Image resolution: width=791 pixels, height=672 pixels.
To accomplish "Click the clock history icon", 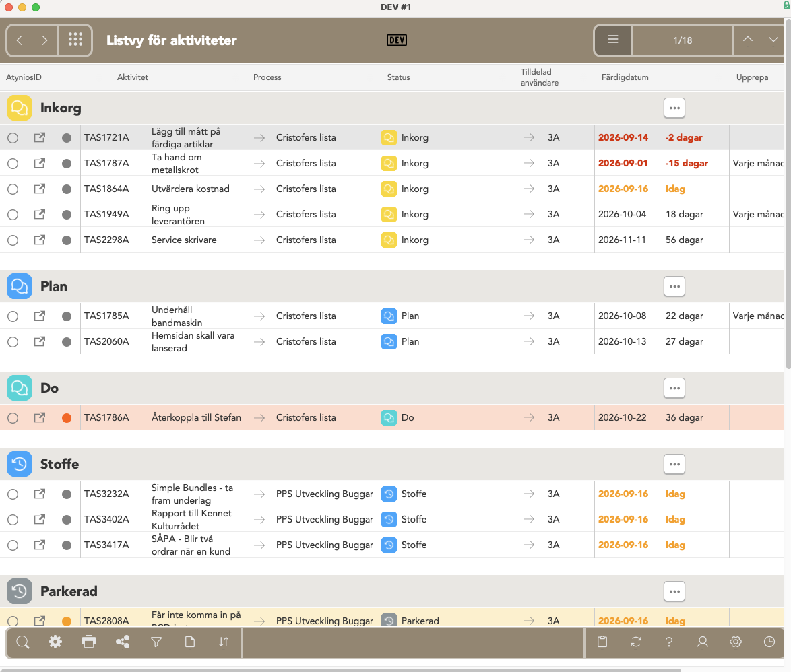I will pyautogui.click(x=769, y=642).
